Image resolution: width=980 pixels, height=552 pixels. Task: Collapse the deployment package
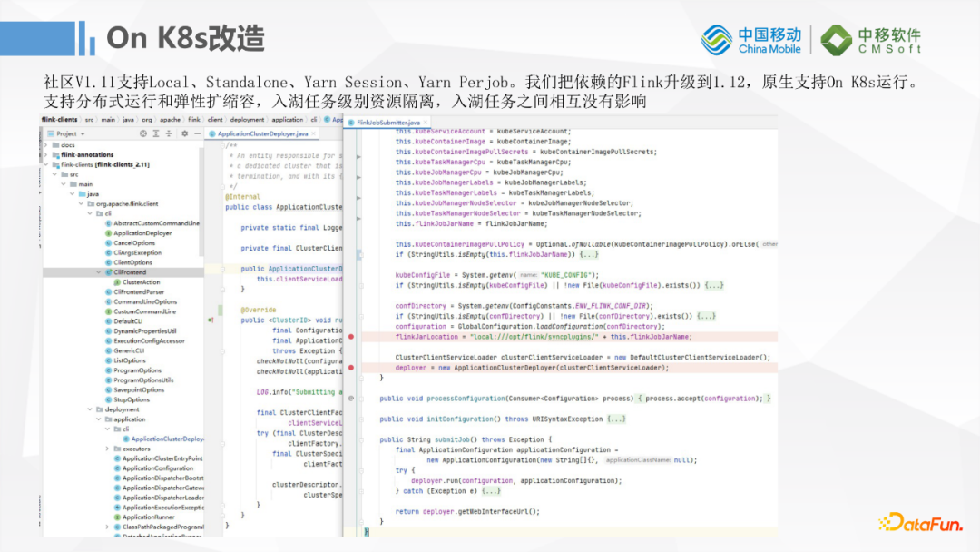click(x=90, y=409)
